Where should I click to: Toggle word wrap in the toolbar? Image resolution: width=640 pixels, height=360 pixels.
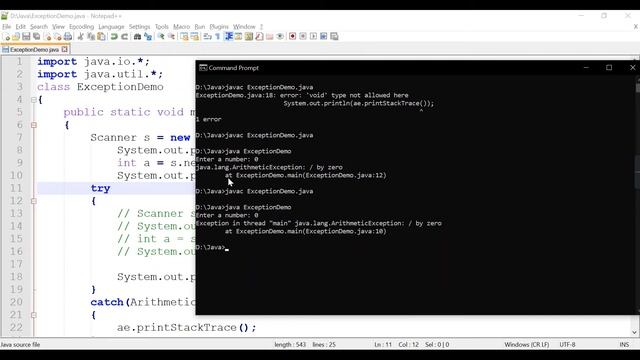pos(207,36)
